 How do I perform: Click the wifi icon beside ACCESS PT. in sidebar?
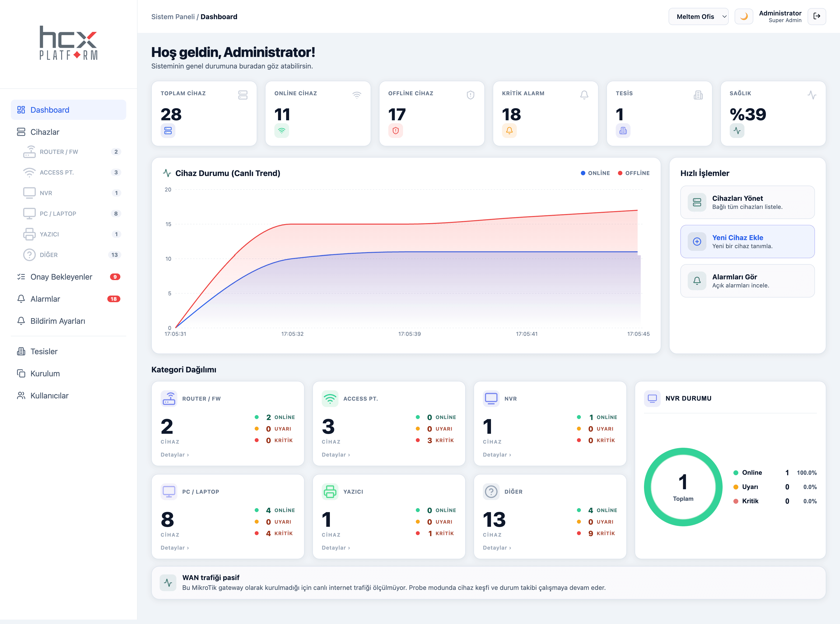[x=29, y=173]
